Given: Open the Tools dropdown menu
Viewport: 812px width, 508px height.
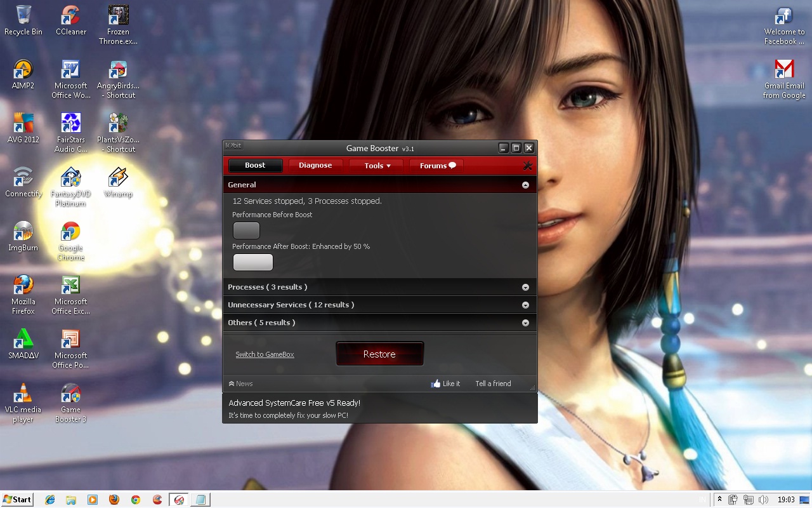Looking at the screenshot, I should [377, 166].
